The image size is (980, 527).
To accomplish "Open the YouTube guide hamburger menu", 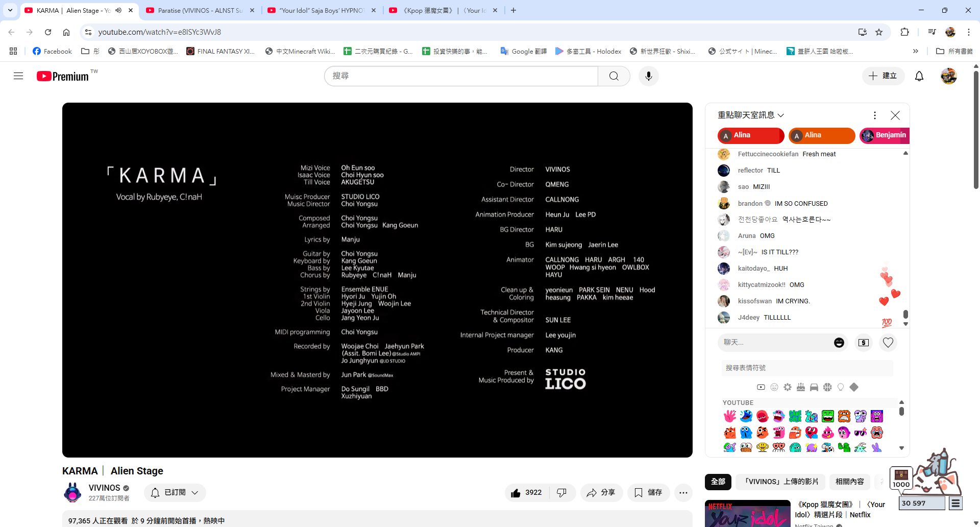I will tap(18, 76).
